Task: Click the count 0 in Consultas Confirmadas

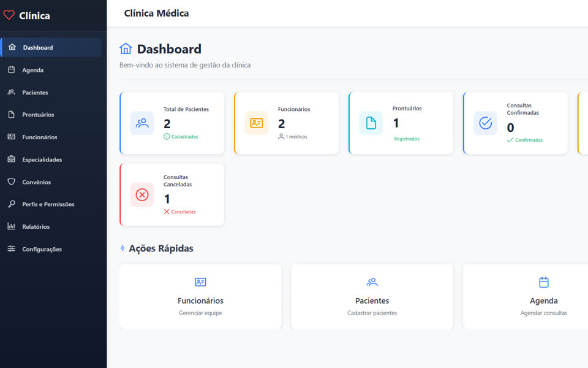Action: (x=510, y=128)
